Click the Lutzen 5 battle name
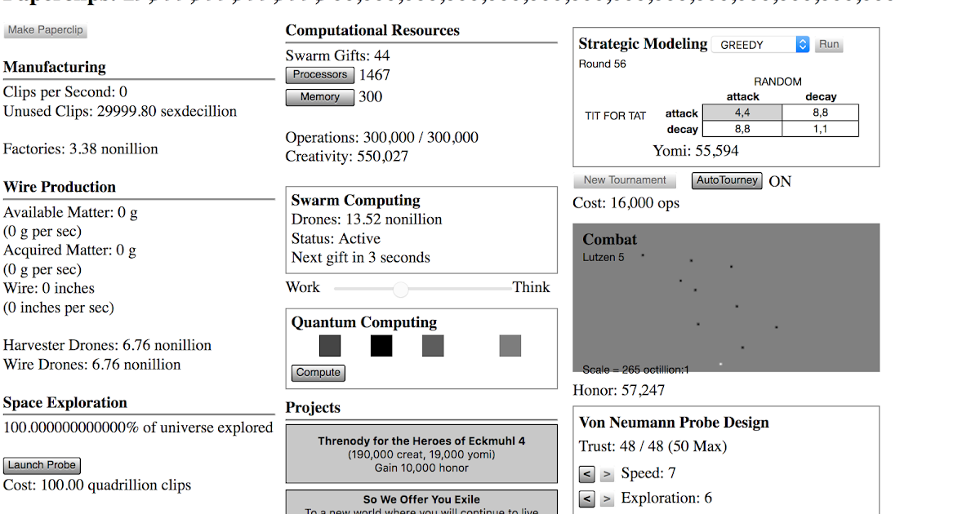 [604, 257]
